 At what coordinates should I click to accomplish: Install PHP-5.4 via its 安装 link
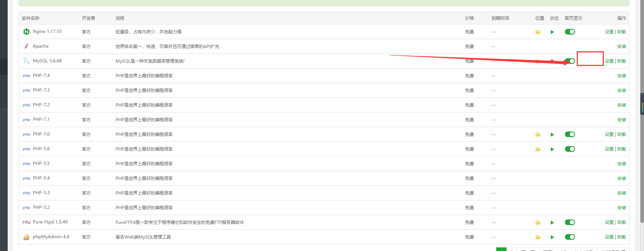point(622,178)
